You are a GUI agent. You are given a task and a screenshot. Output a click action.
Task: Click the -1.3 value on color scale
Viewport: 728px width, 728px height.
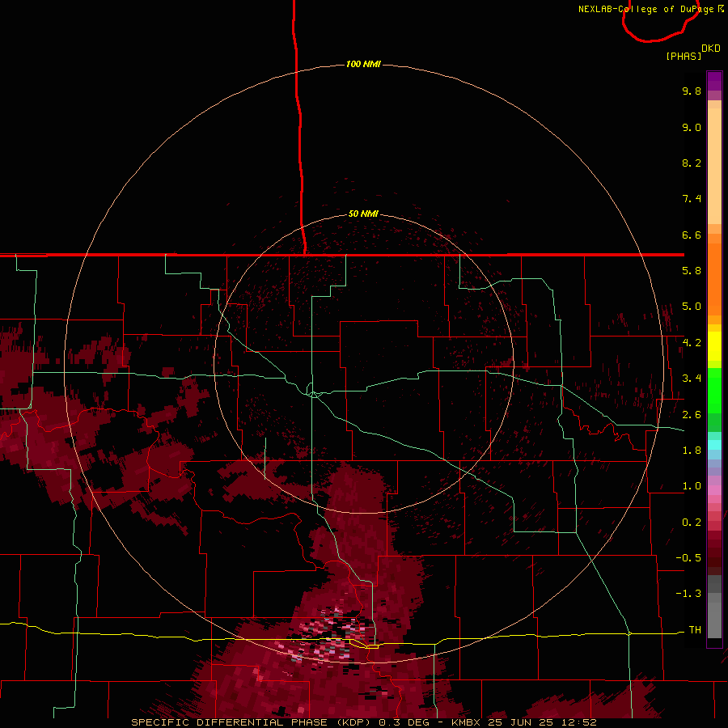click(688, 594)
